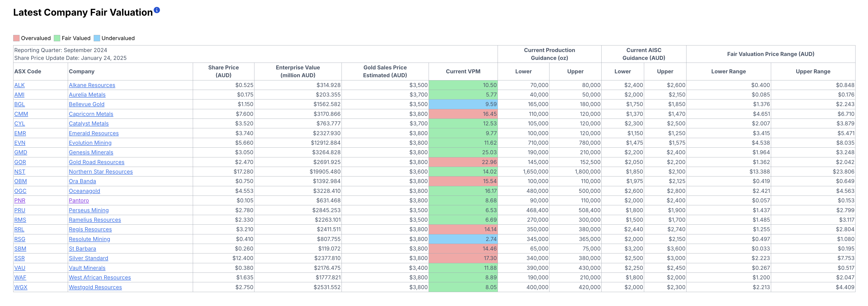Screen dimensions: 868x306
Task: Open the SSR code link
Action: point(19,258)
